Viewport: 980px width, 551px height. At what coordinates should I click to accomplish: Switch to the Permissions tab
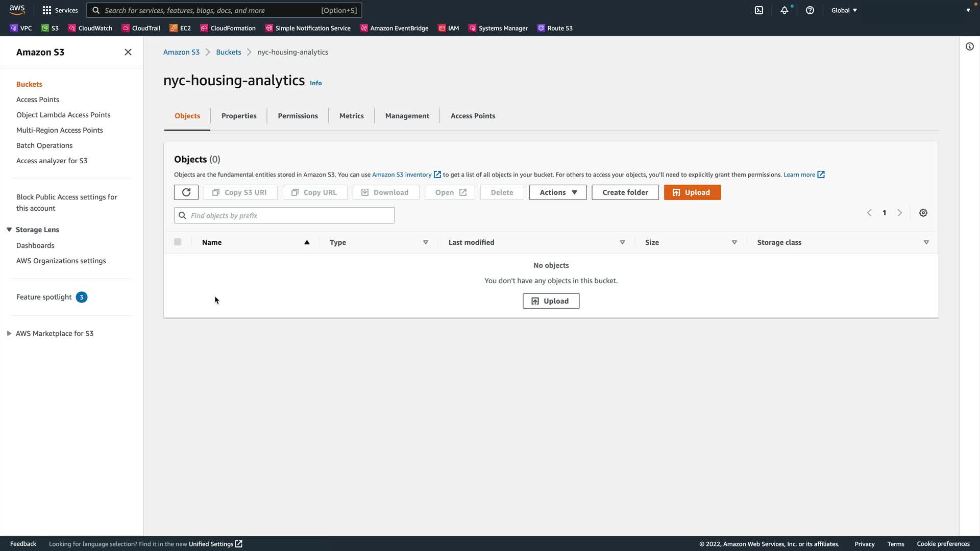[298, 116]
